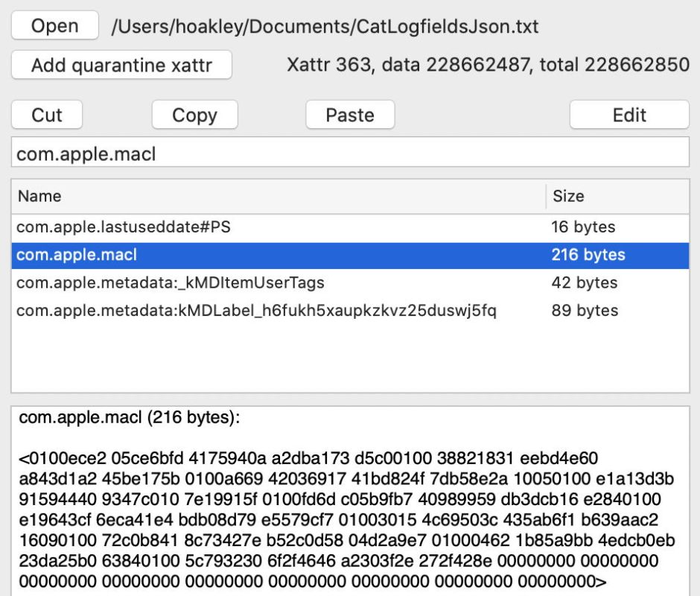Select the com.apple.lastuseddate#PS row
This screenshot has width=700, height=596.
[x=124, y=227]
